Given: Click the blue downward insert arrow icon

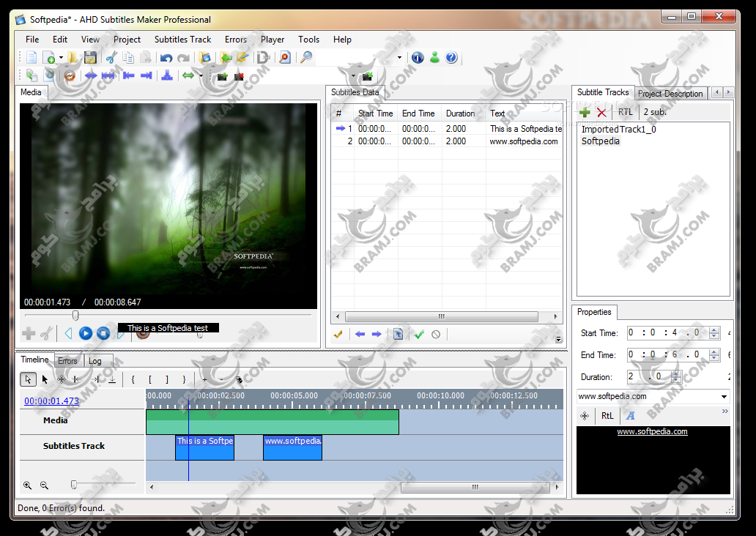Looking at the screenshot, I should (167, 75).
